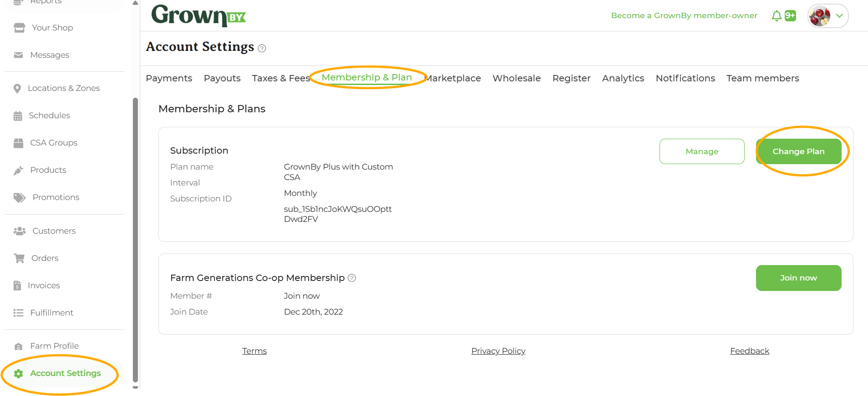Click sidebar scroll down arrow
Screen dimensions: 868x396
tap(135, 387)
